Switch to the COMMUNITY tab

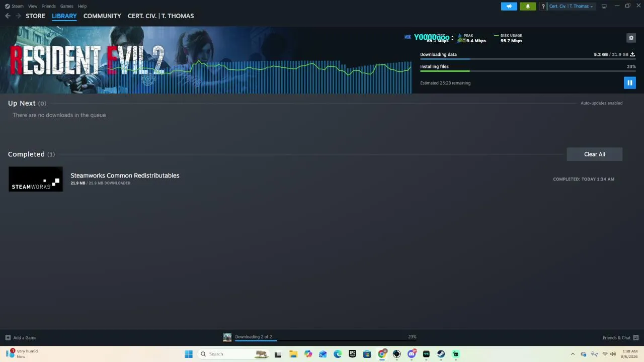click(x=102, y=16)
